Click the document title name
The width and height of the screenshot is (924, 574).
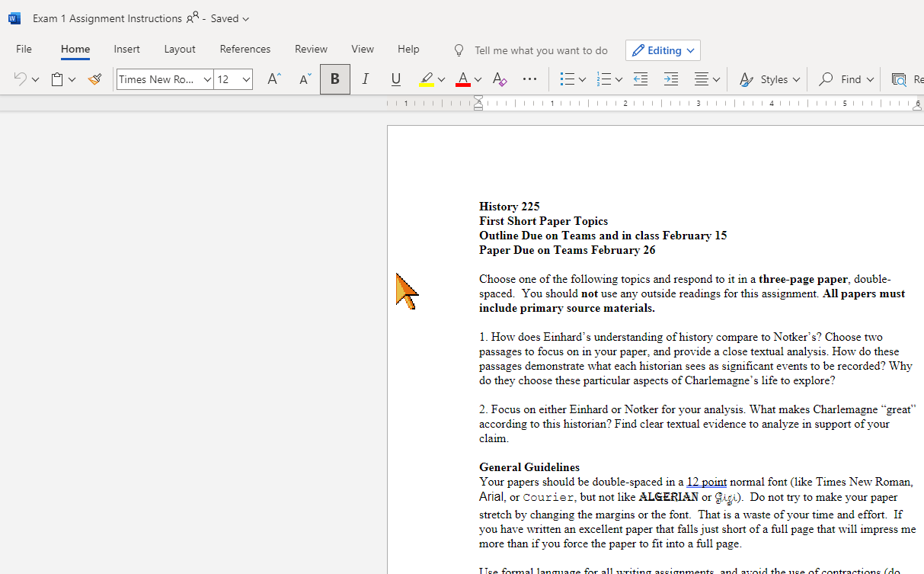[x=107, y=18]
